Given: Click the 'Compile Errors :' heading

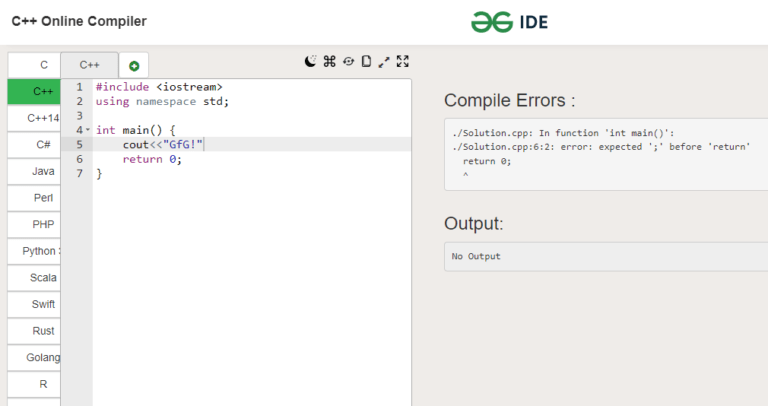Looking at the screenshot, I should (509, 100).
